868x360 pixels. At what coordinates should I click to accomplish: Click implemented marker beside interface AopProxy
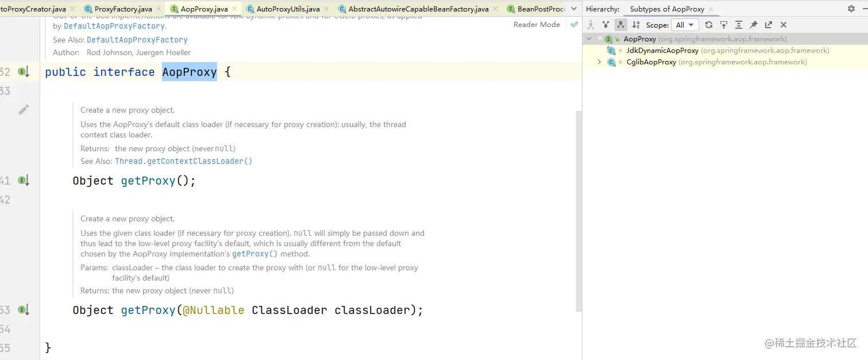coord(23,72)
